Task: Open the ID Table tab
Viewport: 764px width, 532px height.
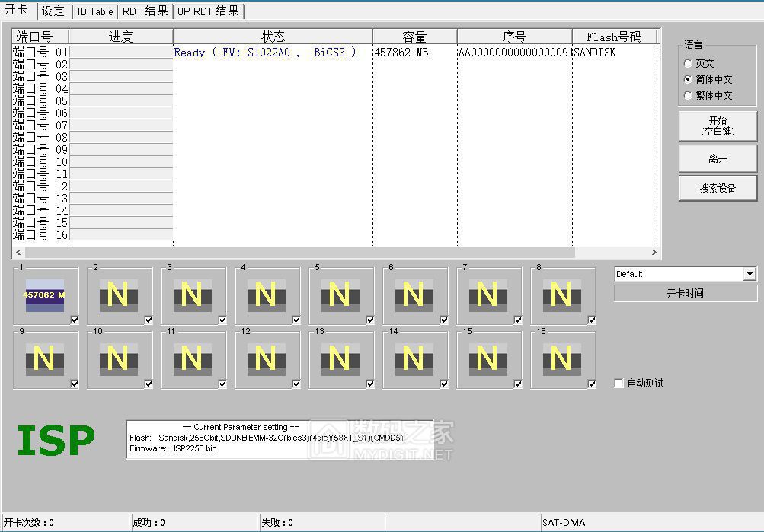Action: coord(95,11)
